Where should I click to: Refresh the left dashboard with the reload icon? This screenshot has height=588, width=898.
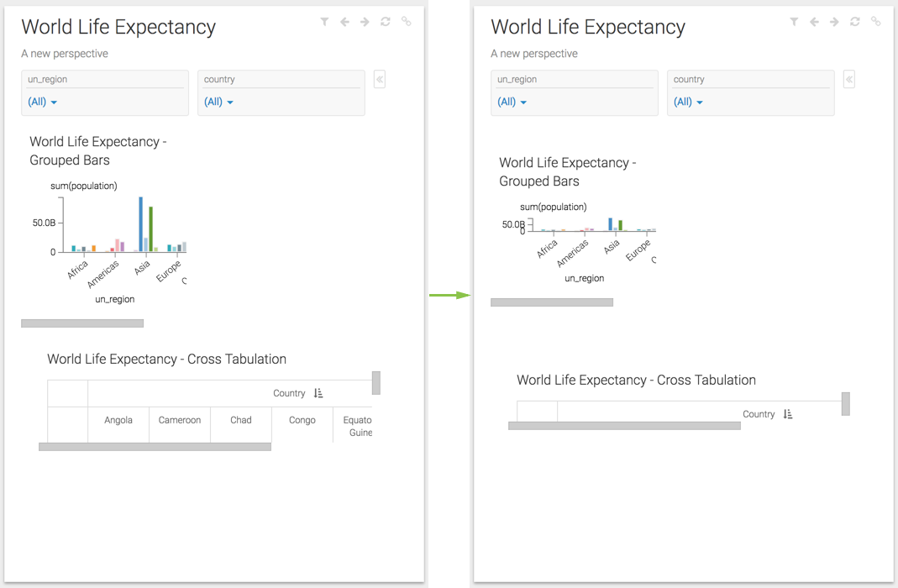coord(386,22)
